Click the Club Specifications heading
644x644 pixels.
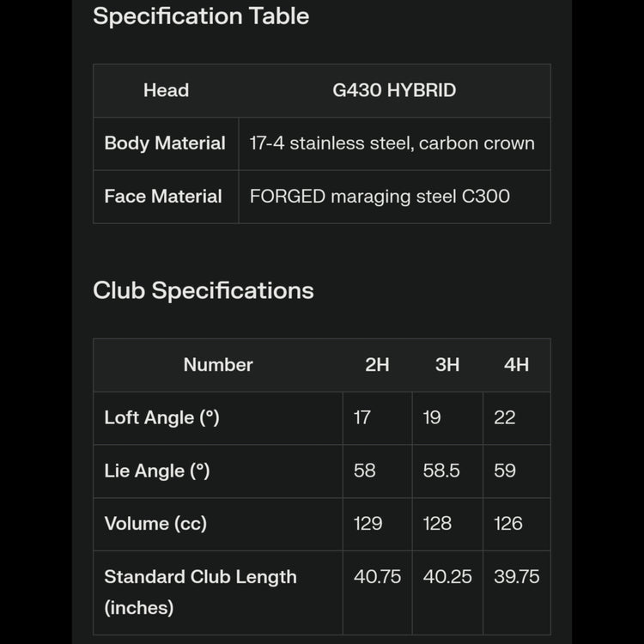pyautogui.click(x=204, y=290)
